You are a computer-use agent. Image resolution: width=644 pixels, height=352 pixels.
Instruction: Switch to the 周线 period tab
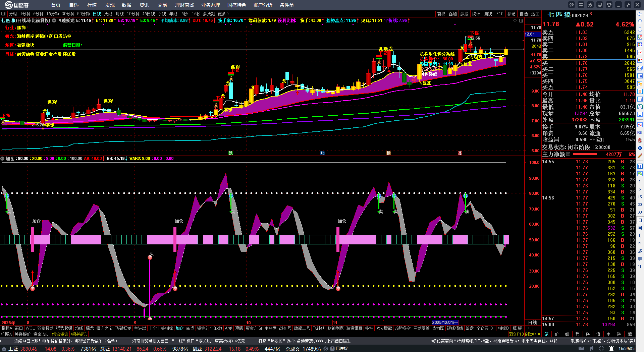108,14
